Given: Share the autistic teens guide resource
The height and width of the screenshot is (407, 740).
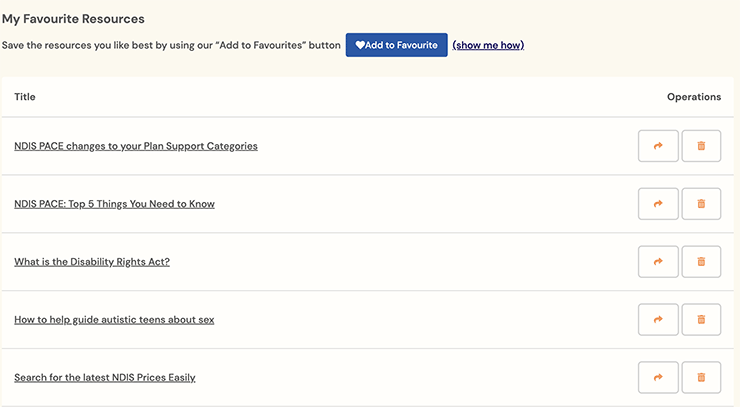Looking at the screenshot, I should point(658,320).
